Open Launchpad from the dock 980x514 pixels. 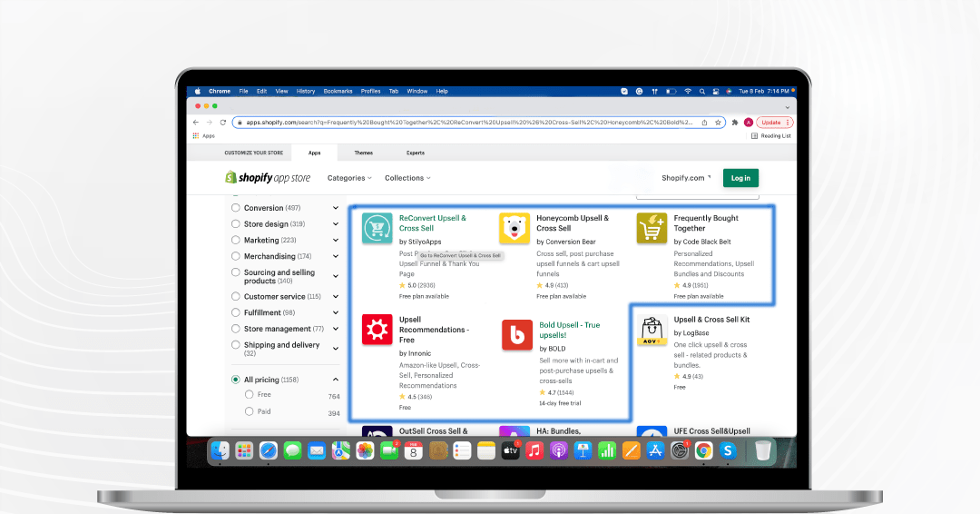[x=244, y=450]
